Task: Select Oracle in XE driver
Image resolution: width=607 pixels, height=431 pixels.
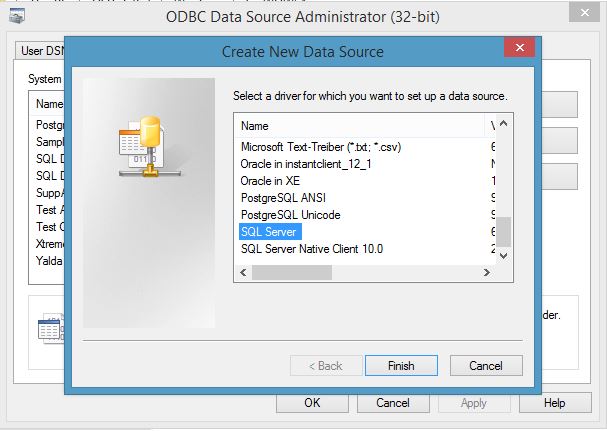Action: [x=270, y=181]
